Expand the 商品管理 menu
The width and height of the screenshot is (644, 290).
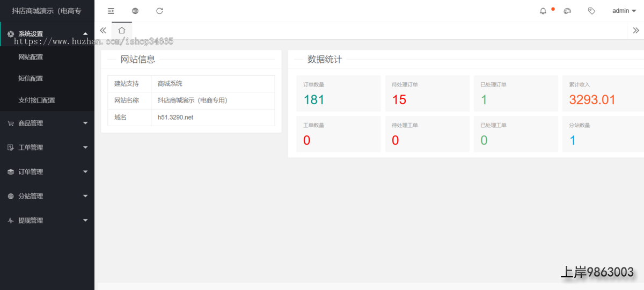pos(47,123)
